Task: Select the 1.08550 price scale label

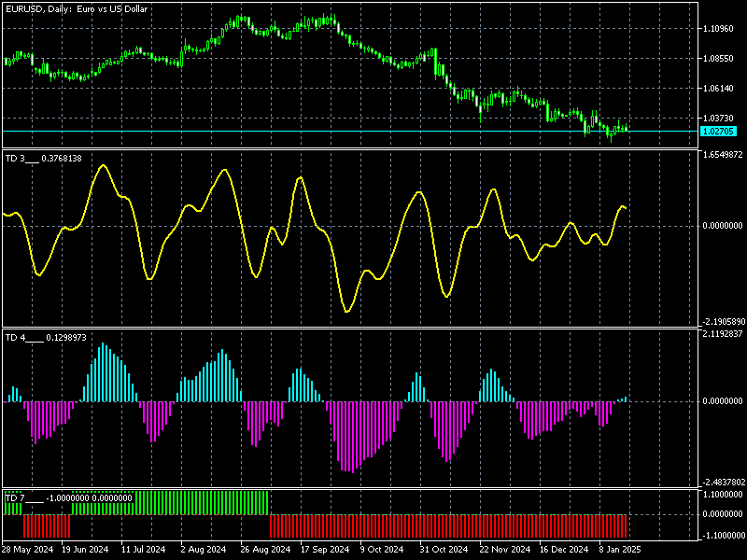Action: [x=718, y=59]
